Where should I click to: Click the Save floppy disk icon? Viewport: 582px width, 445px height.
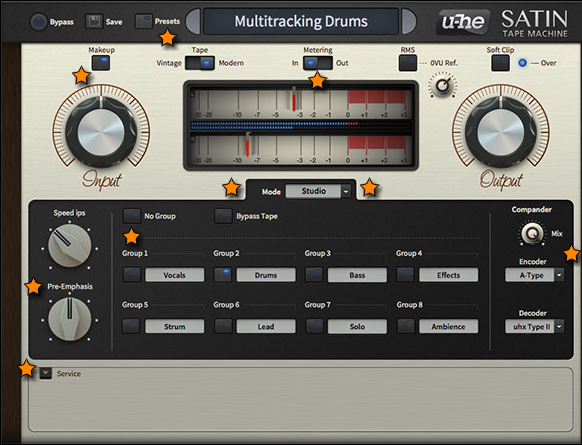coord(94,22)
